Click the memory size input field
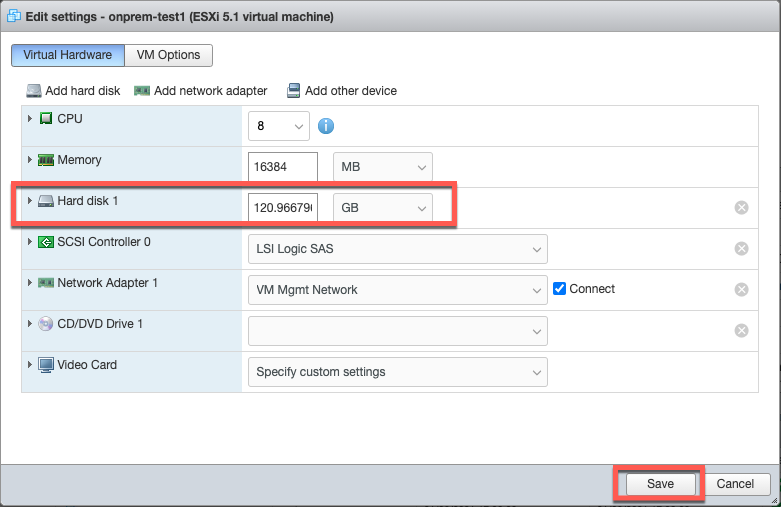This screenshot has width=781, height=507. coord(283,167)
